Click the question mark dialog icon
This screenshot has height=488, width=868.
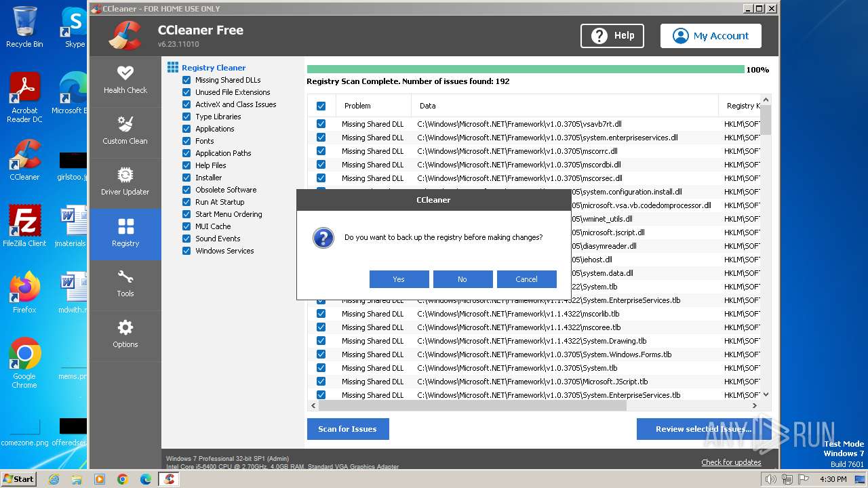(x=323, y=238)
